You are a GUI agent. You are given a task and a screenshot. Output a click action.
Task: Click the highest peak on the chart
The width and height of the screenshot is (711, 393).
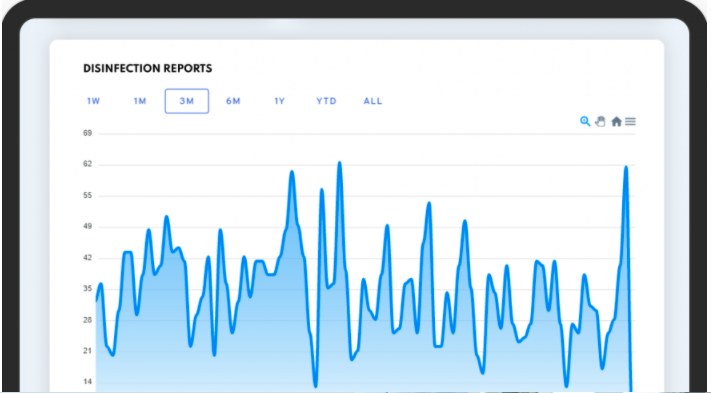click(339, 162)
